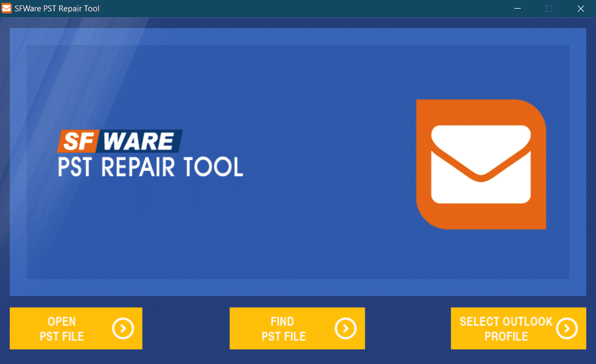Maximize the application window
The image size is (596, 364).
tap(549, 9)
